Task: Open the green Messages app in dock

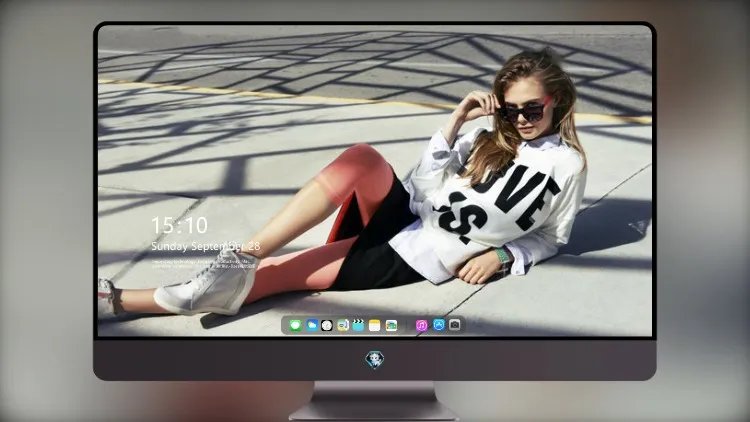Action: [296, 325]
